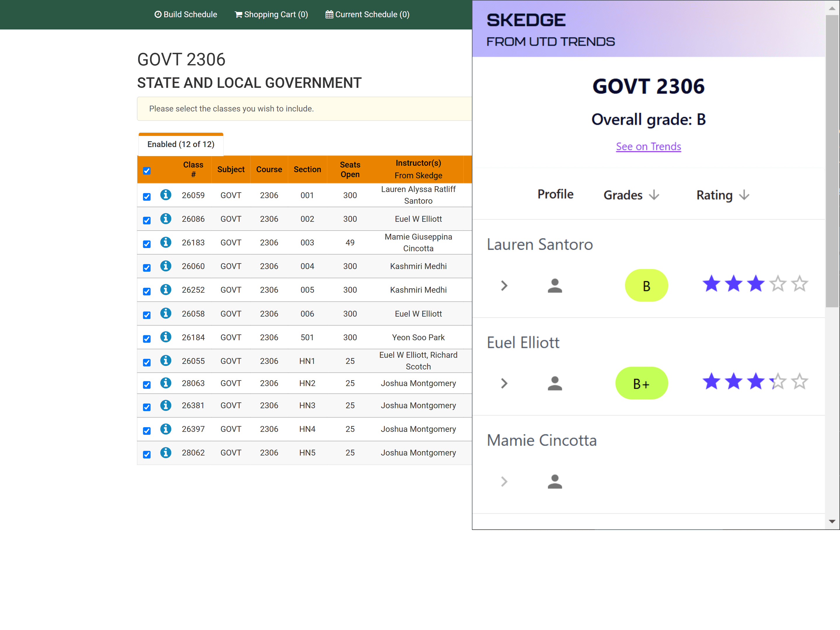Screen dimensions: 840x630
Task: Click Lauren Santoro's B grade badge
Action: (x=646, y=286)
